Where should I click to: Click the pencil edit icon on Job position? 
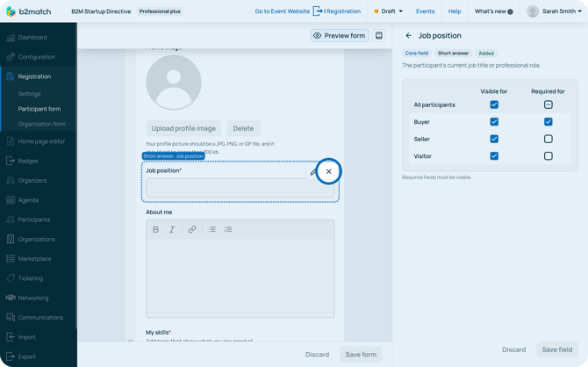pos(313,172)
